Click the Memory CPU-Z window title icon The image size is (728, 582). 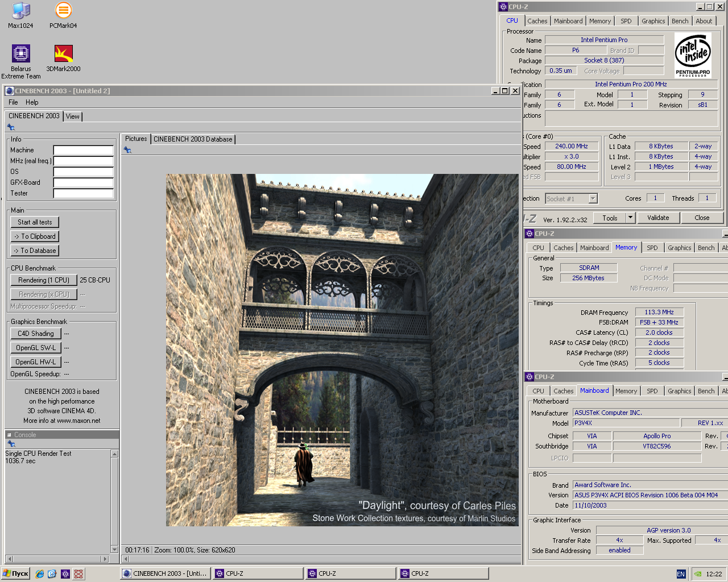pyautogui.click(x=530, y=234)
